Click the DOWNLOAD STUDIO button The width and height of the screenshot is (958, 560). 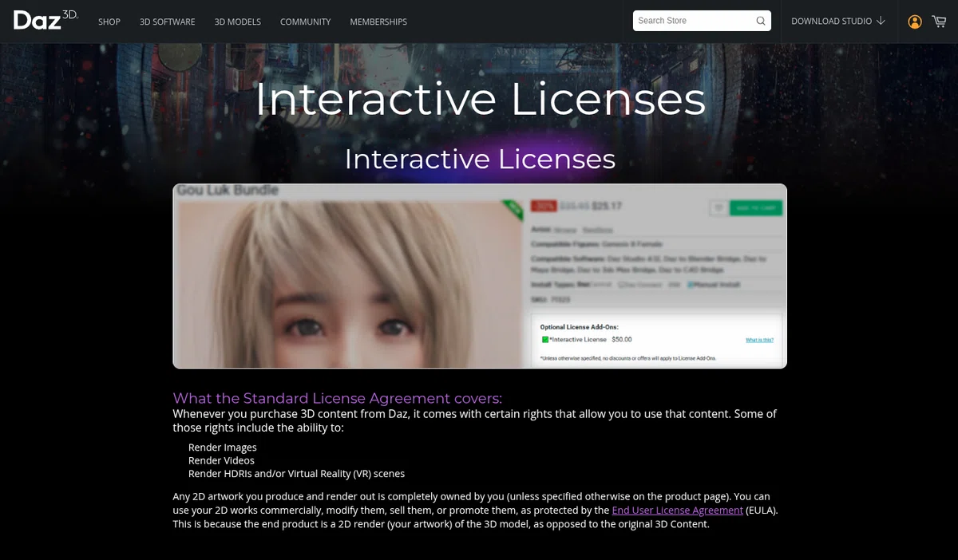(838, 21)
